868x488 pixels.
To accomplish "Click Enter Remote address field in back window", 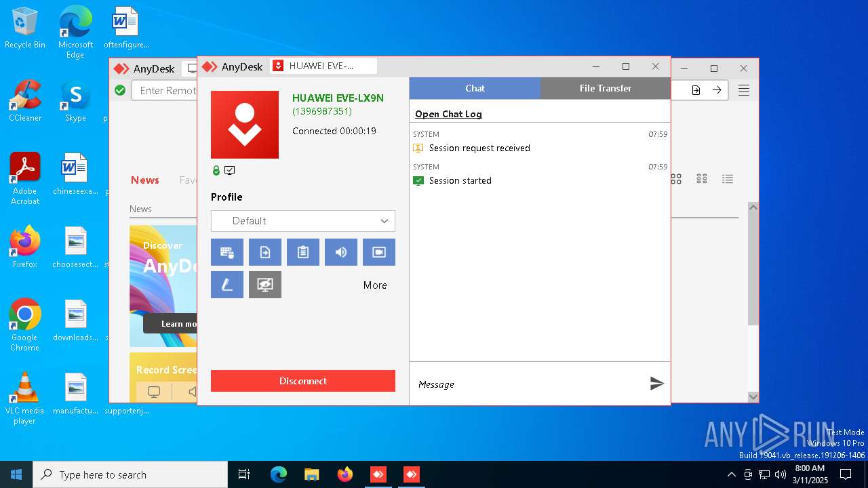I will [x=165, y=90].
